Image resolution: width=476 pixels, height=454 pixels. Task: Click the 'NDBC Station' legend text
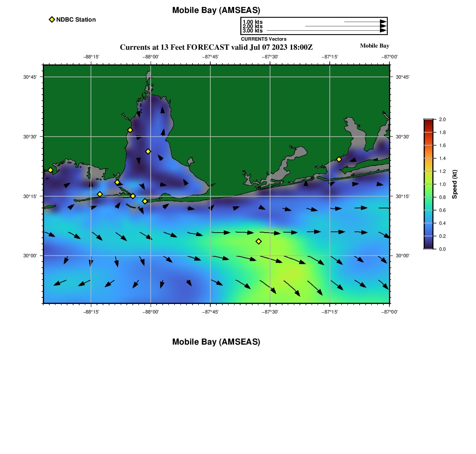point(76,19)
